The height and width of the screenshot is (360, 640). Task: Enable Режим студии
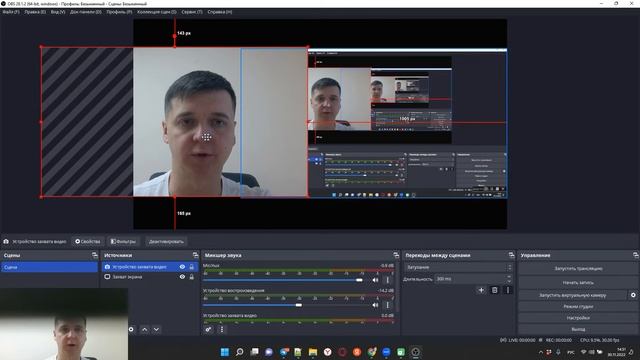pyautogui.click(x=578, y=306)
